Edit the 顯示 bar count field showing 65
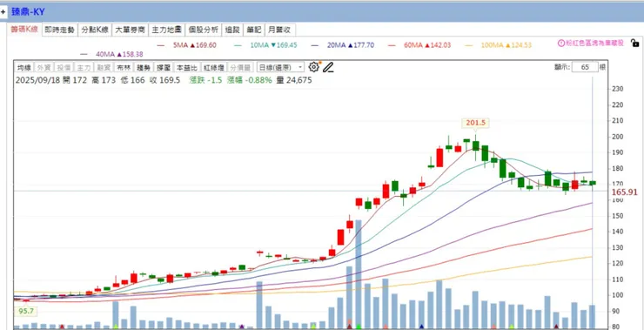This screenshot has width=644, height=330. pyautogui.click(x=585, y=67)
